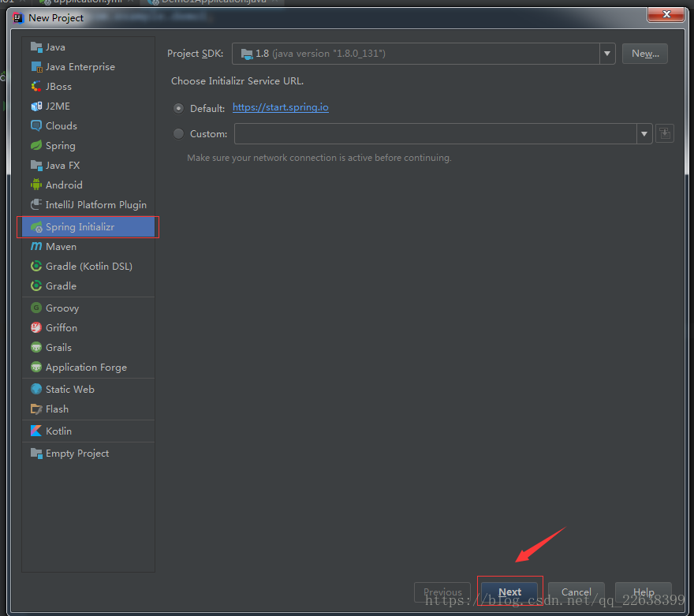The image size is (694, 616).
Task: Open the Project SDK dropdown arrow
Action: 607,54
